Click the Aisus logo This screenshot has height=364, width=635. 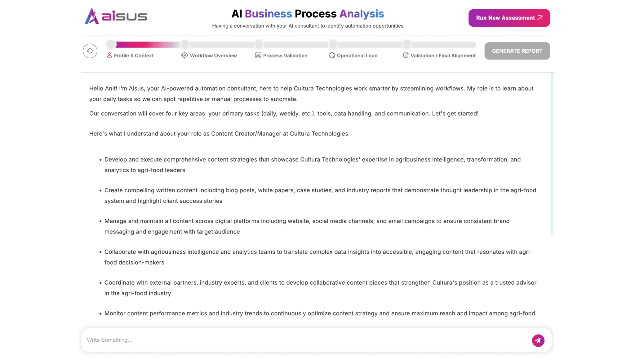point(116,16)
